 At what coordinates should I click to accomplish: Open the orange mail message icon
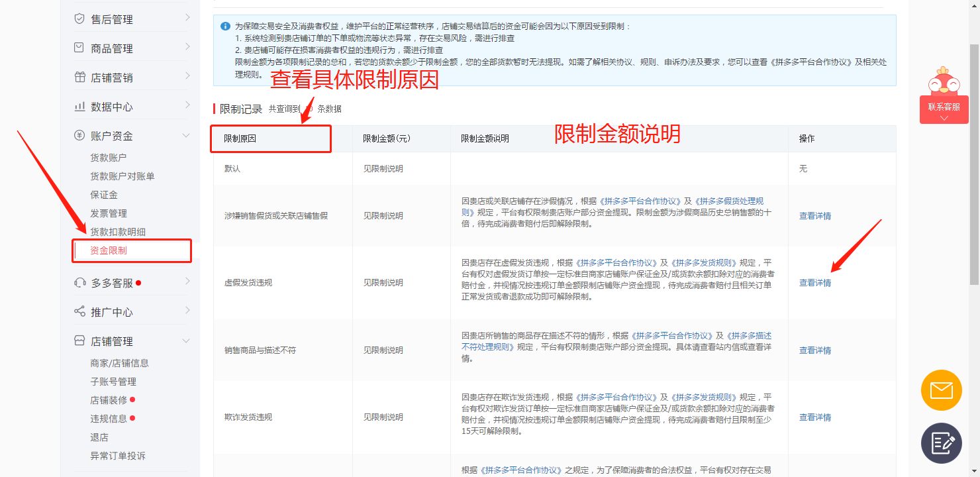941,390
